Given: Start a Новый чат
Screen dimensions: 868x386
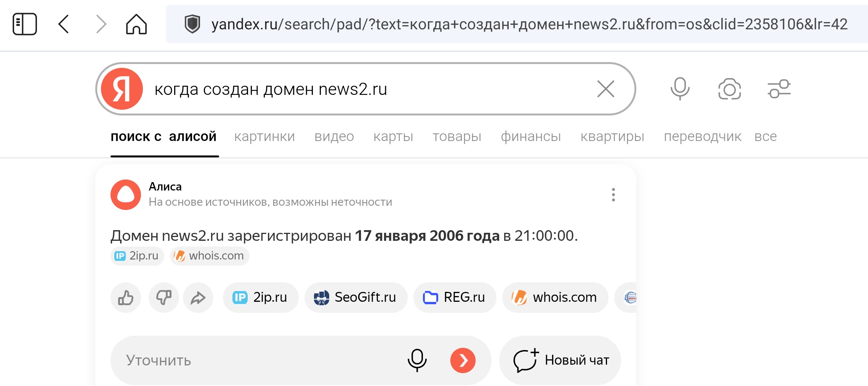Looking at the screenshot, I should click(x=560, y=360).
